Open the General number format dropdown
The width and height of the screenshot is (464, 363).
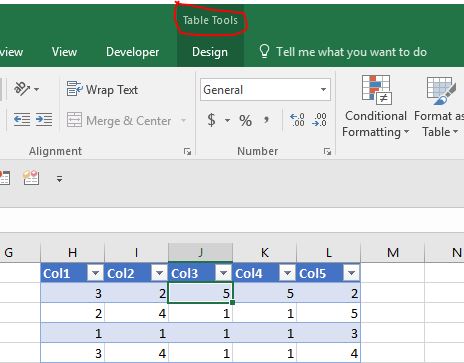[323, 89]
